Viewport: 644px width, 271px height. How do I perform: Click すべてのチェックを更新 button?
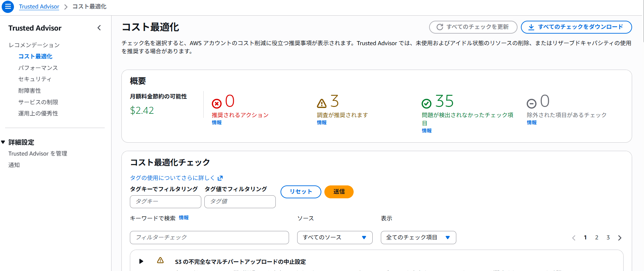(473, 27)
